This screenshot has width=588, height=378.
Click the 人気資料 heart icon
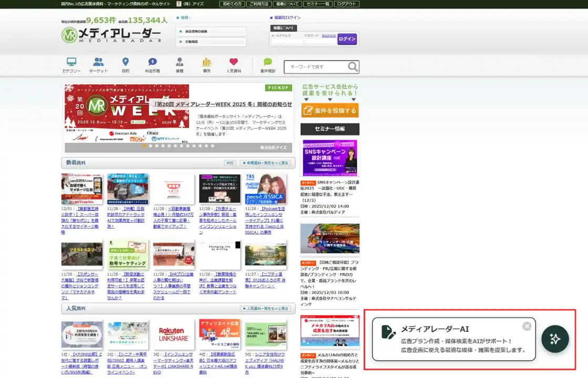coord(234,62)
